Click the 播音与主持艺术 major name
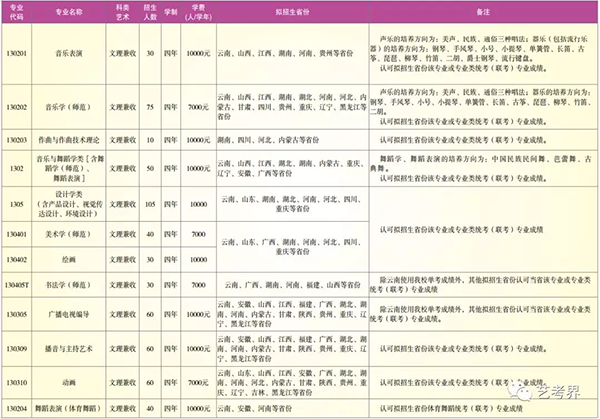600x419 pixels. (69, 349)
